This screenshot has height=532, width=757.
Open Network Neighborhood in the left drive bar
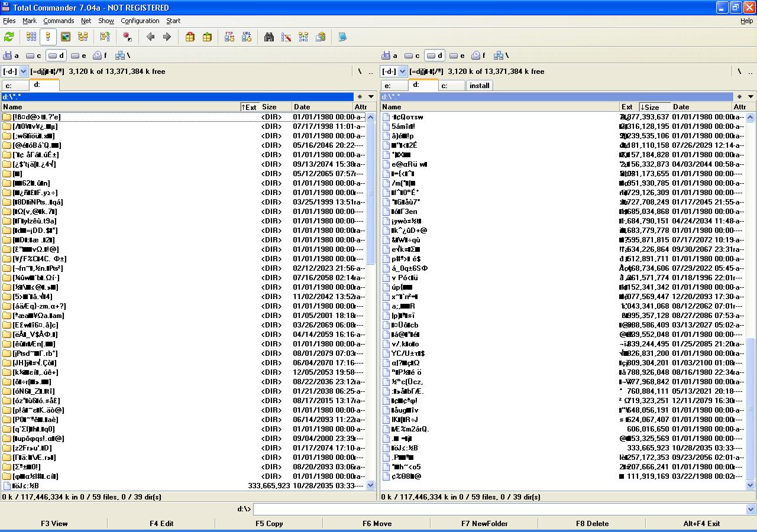[x=123, y=56]
